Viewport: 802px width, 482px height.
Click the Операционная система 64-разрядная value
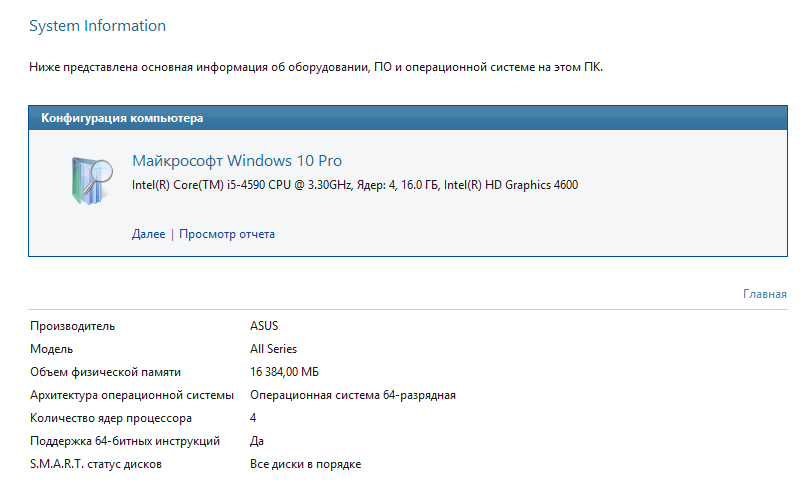[x=352, y=395]
